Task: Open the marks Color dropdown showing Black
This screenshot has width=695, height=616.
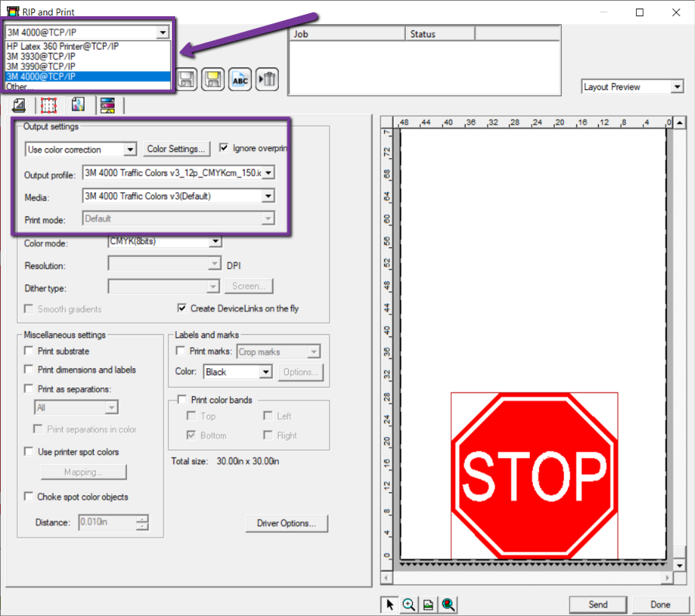Action: click(266, 372)
